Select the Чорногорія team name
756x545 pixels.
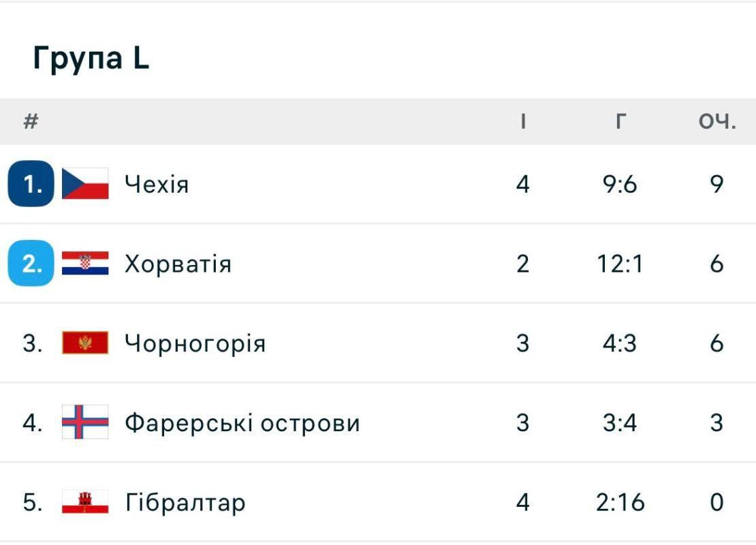(195, 343)
